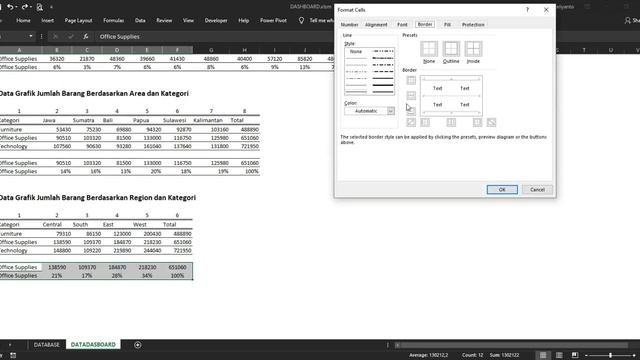This screenshot has width=640, height=360.
Task: Click OK in Format Cells dialog
Action: pyautogui.click(x=502, y=189)
